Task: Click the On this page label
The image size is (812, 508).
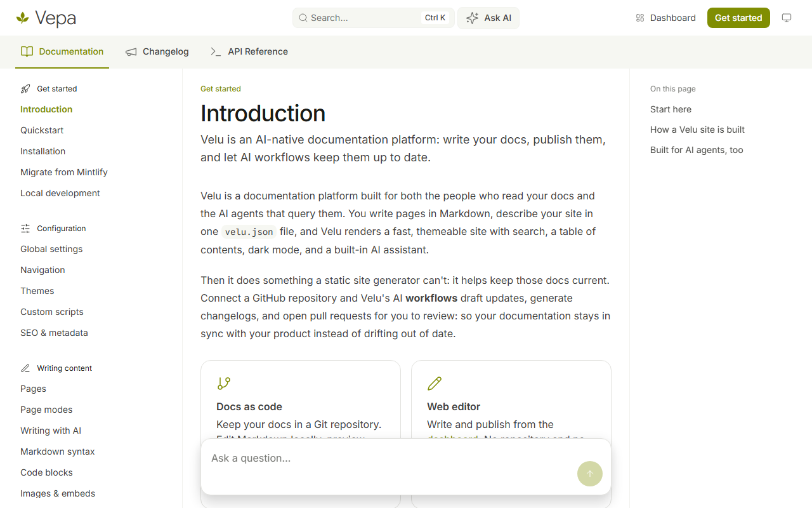Action: 673,89
